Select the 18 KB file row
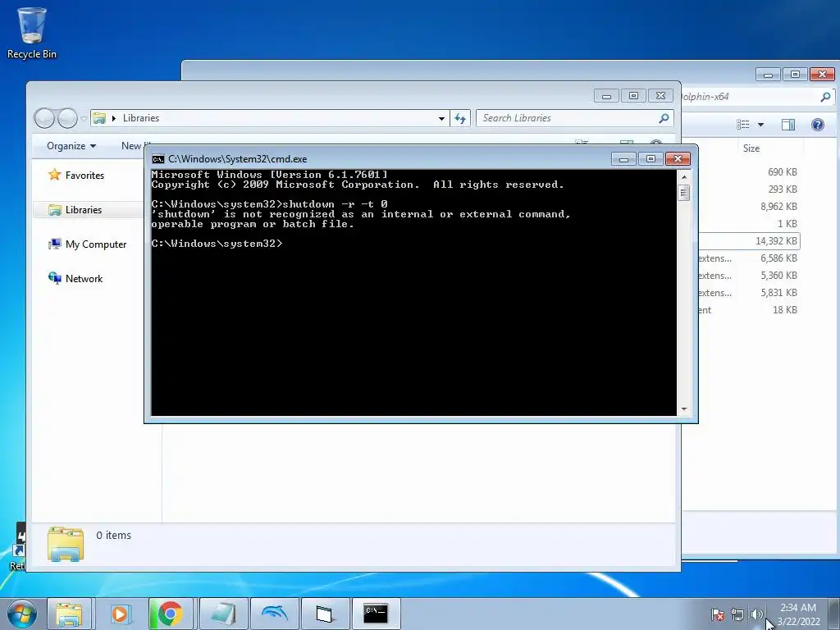 click(x=749, y=310)
